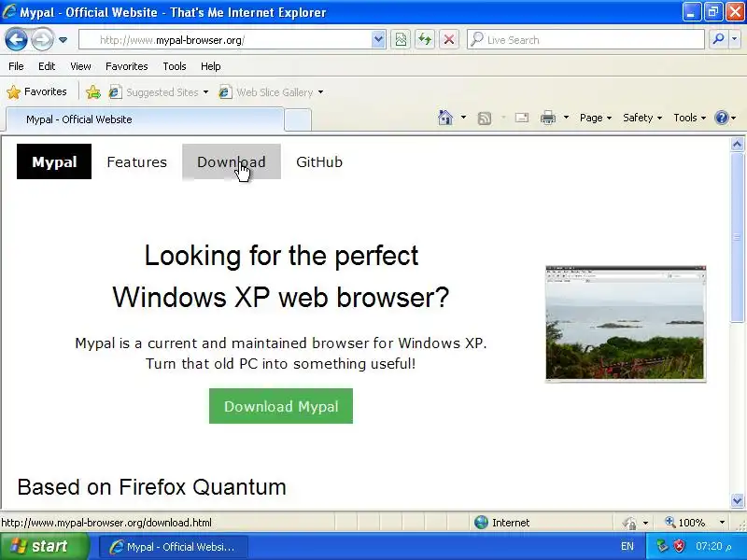Open the search provider dropdown arrow
This screenshot has height=560, width=747.
pyautogui.click(x=735, y=40)
